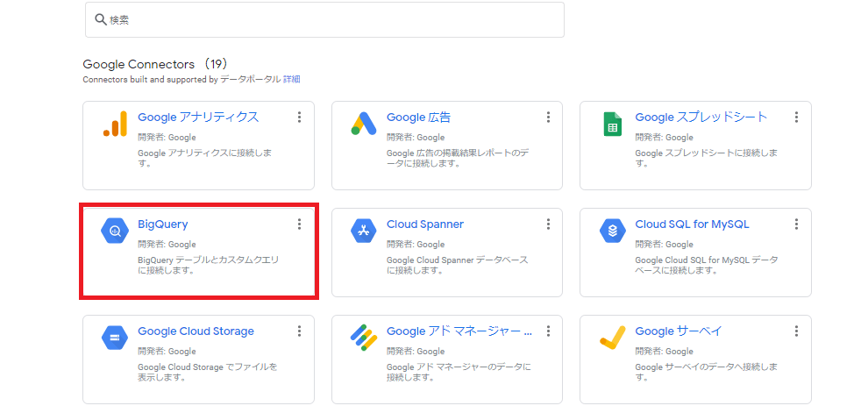Click Google 広告の掲載結果レポート description text
The width and height of the screenshot is (868, 413).
click(x=458, y=159)
